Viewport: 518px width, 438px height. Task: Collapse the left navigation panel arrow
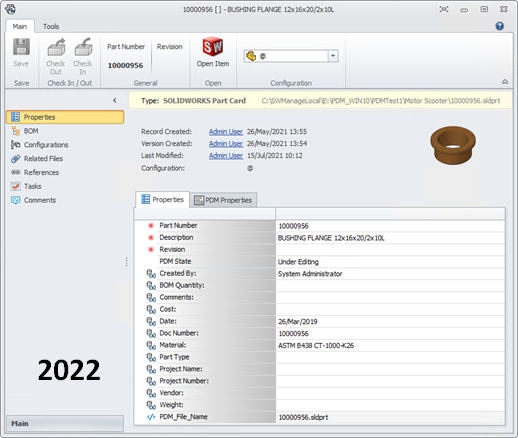click(x=115, y=100)
